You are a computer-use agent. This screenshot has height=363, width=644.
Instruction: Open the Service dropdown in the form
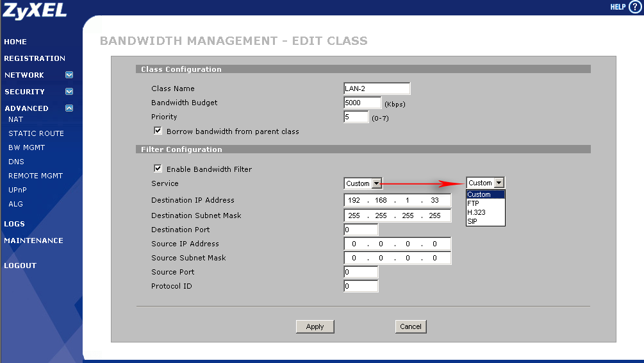point(363,183)
